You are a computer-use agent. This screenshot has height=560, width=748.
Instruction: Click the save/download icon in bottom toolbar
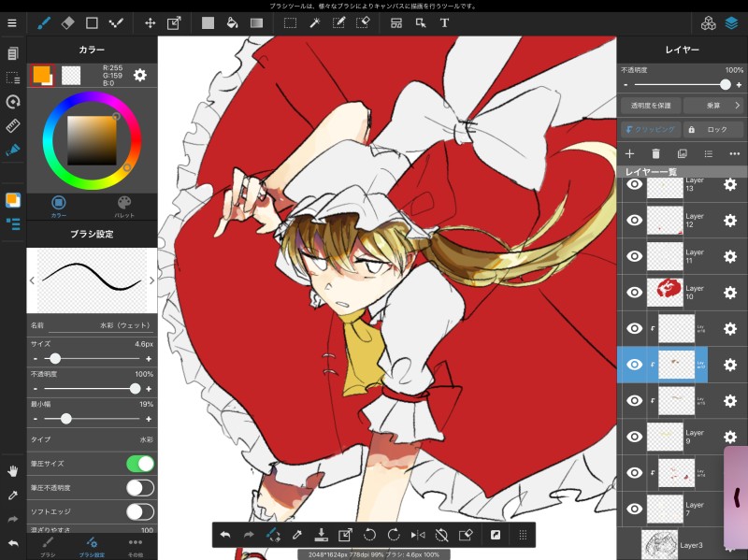click(x=322, y=535)
